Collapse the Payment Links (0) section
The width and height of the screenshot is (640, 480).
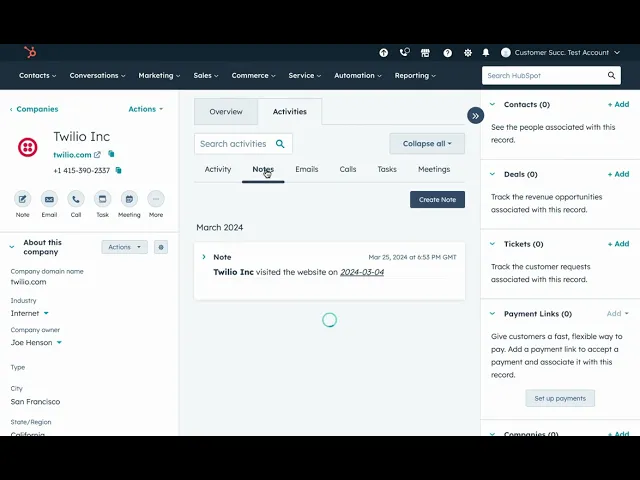click(x=492, y=314)
